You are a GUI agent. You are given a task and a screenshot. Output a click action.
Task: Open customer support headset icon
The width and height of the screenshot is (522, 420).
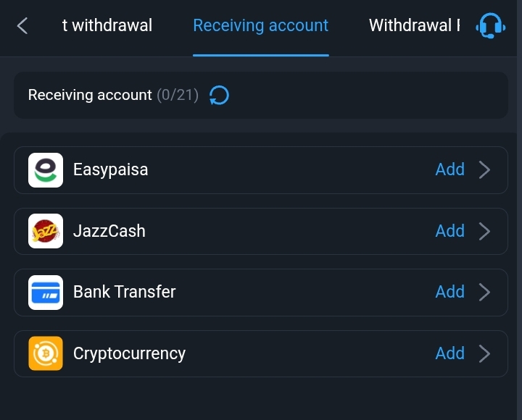(x=490, y=26)
